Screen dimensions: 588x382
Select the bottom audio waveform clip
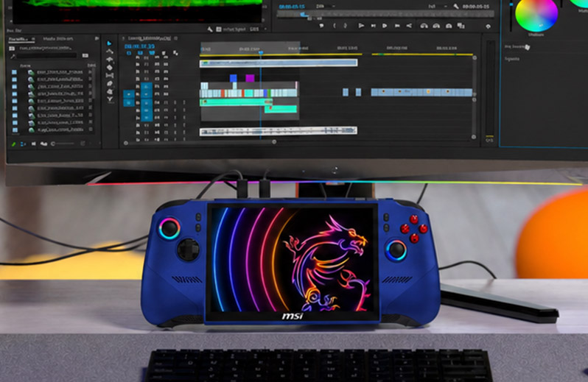point(279,131)
